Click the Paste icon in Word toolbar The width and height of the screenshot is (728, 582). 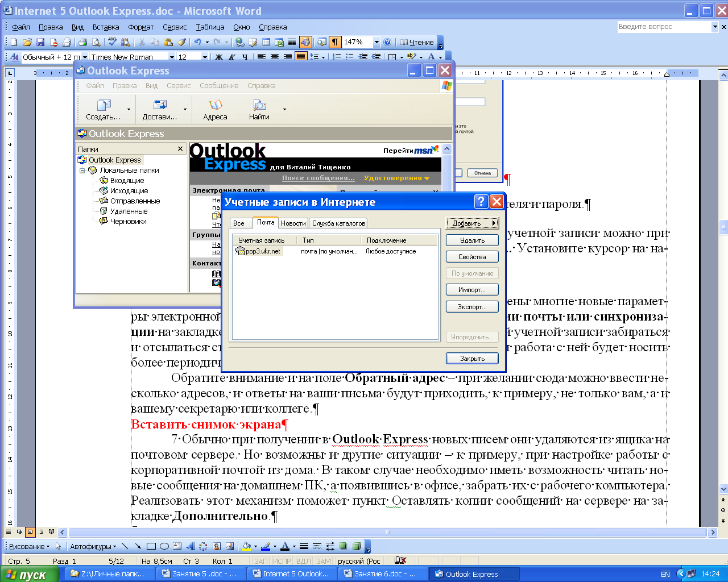pyautogui.click(x=168, y=42)
